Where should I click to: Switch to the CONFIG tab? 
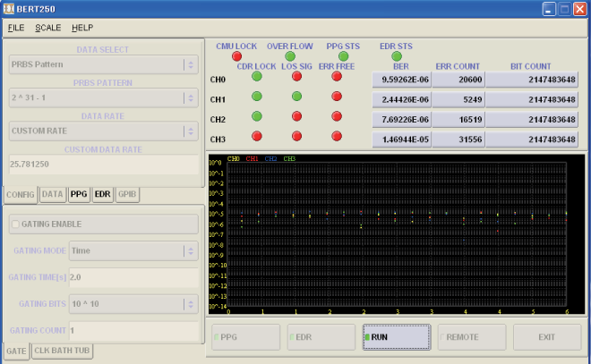21,195
